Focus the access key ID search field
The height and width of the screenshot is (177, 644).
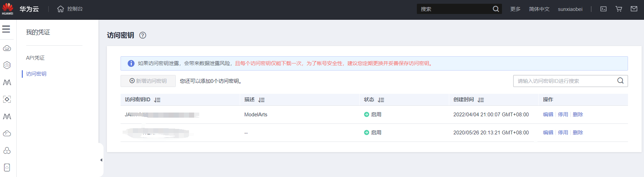pos(565,81)
